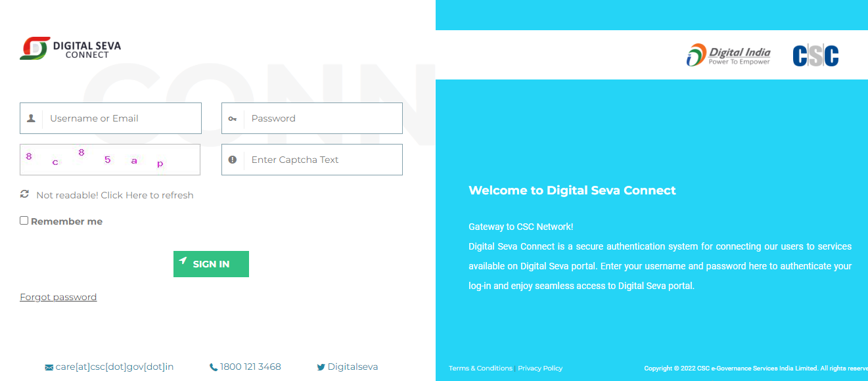868x381 pixels.
Task: Click the exclamation icon in captcha field
Action: coord(233,160)
